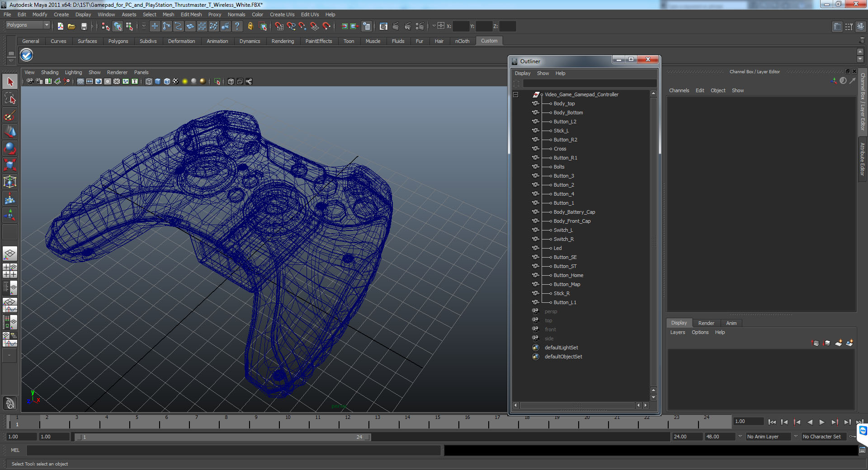Viewport: 868px width, 470px height.
Task: Switch to four view layout
Action: coord(10,271)
